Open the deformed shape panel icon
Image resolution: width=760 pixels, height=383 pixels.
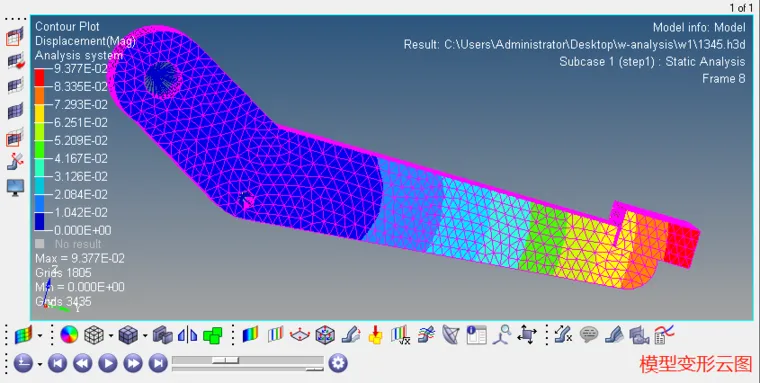coord(350,335)
